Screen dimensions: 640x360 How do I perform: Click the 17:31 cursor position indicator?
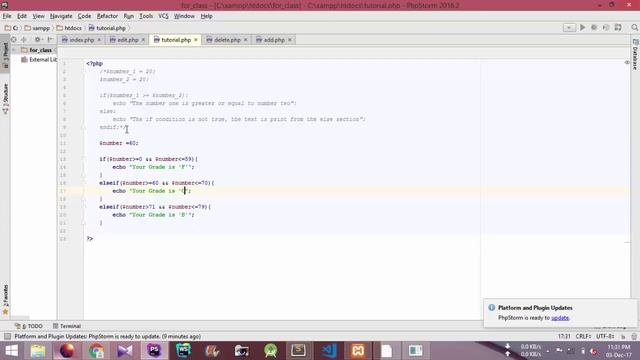(x=564, y=337)
